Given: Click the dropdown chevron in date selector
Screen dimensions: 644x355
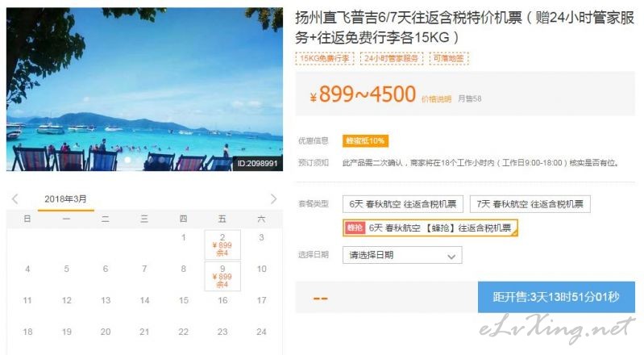Looking at the screenshot, I should pos(451,257).
